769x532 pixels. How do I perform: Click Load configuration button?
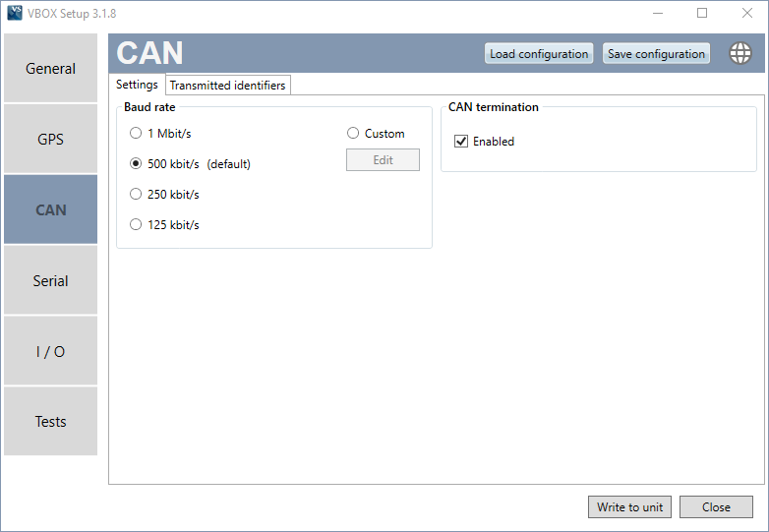click(x=539, y=53)
